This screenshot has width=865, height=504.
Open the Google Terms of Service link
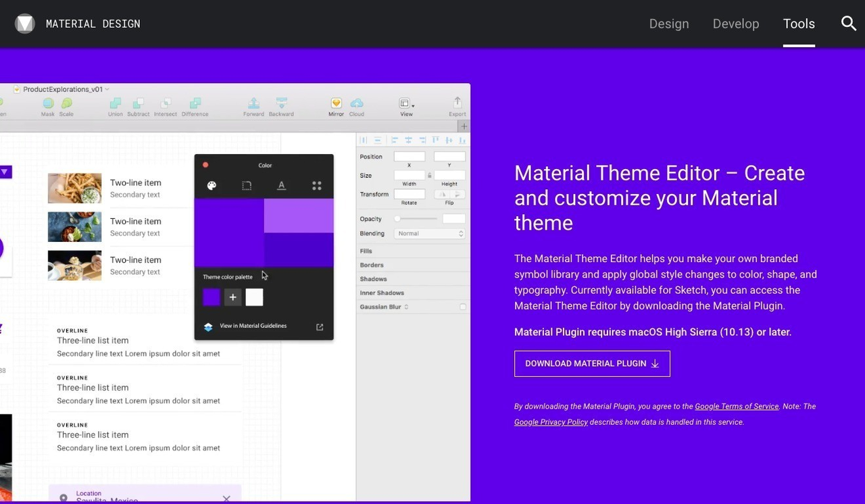coord(737,407)
